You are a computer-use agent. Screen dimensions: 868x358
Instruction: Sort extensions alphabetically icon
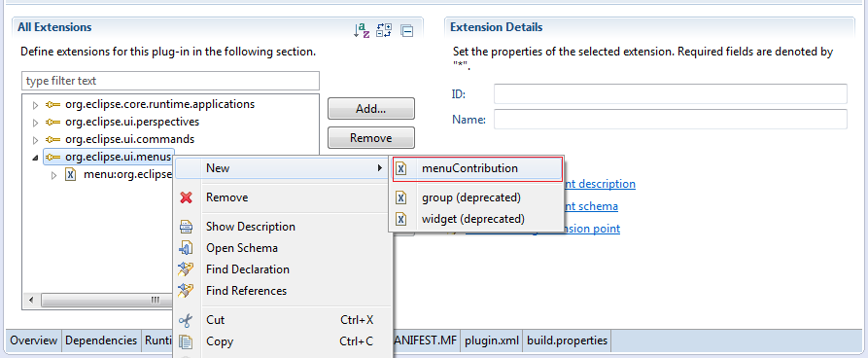tap(361, 30)
